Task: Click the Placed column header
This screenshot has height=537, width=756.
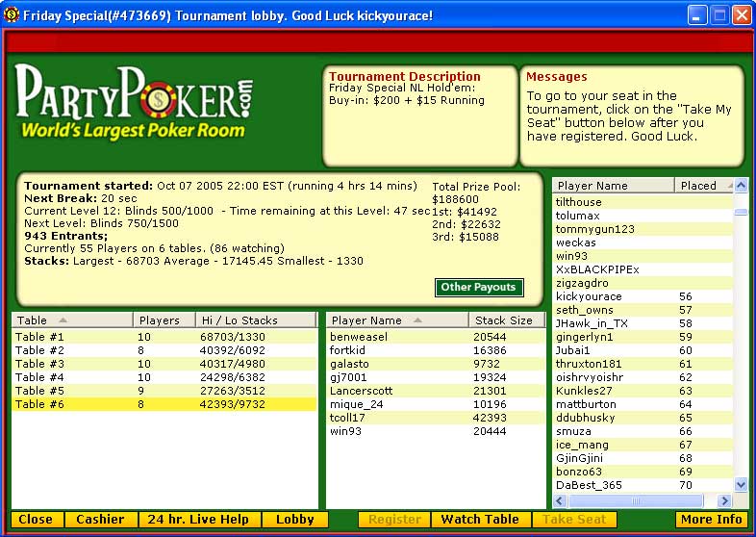Action: point(702,186)
